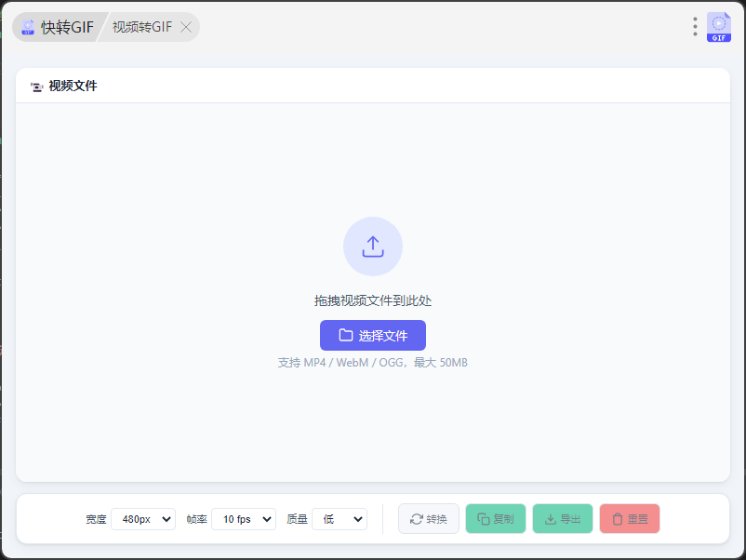Click the circular upload arrow icon
Viewport: 746px width, 560px height.
(x=373, y=247)
